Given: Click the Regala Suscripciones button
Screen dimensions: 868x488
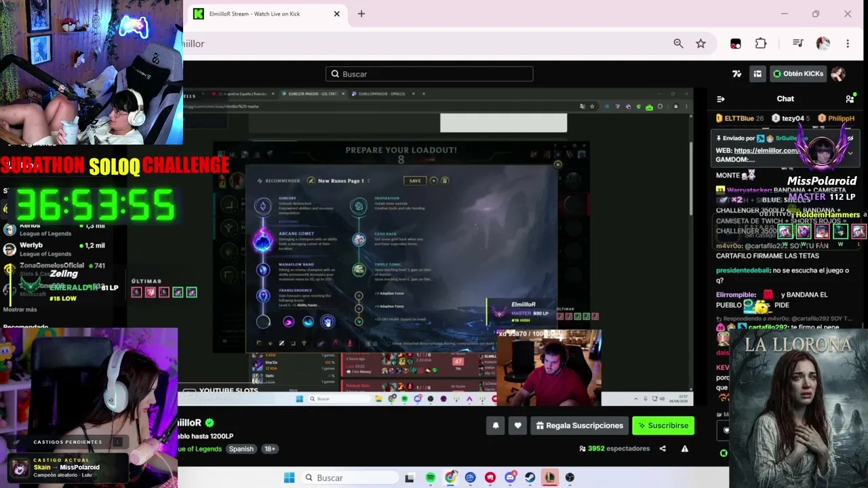Looking at the screenshot, I should click(579, 426).
